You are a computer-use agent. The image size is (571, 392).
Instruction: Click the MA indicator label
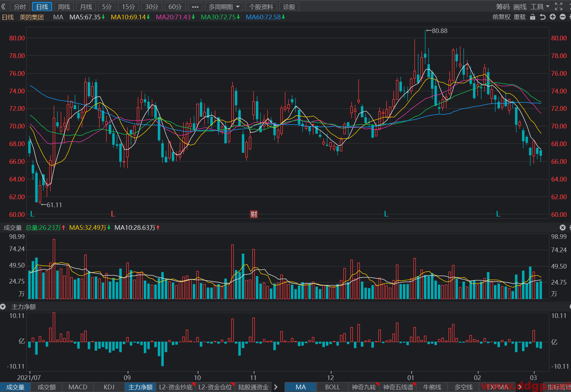[x=58, y=17]
